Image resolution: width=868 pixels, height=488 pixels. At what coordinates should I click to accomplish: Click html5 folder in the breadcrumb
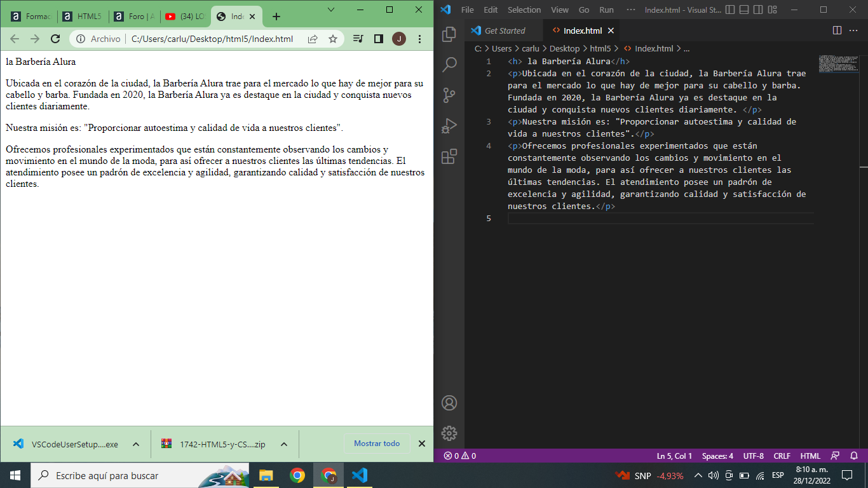(600, 48)
